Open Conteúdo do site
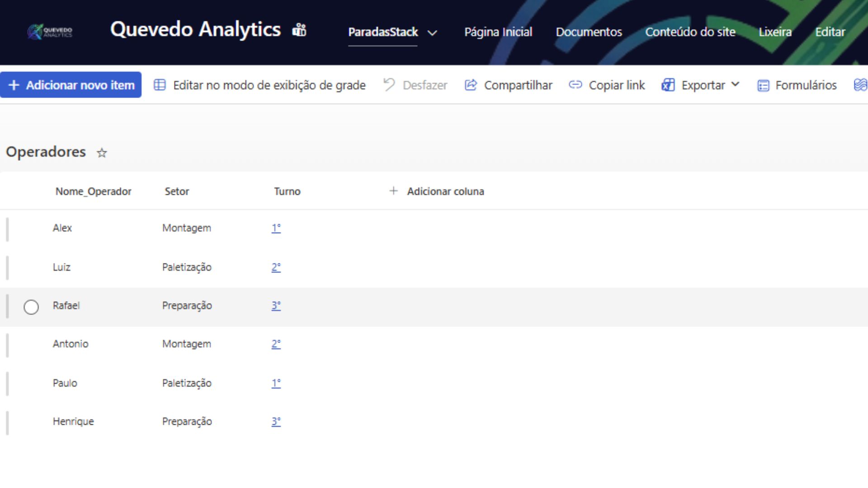Viewport: 868px width, 488px height. tap(690, 32)
